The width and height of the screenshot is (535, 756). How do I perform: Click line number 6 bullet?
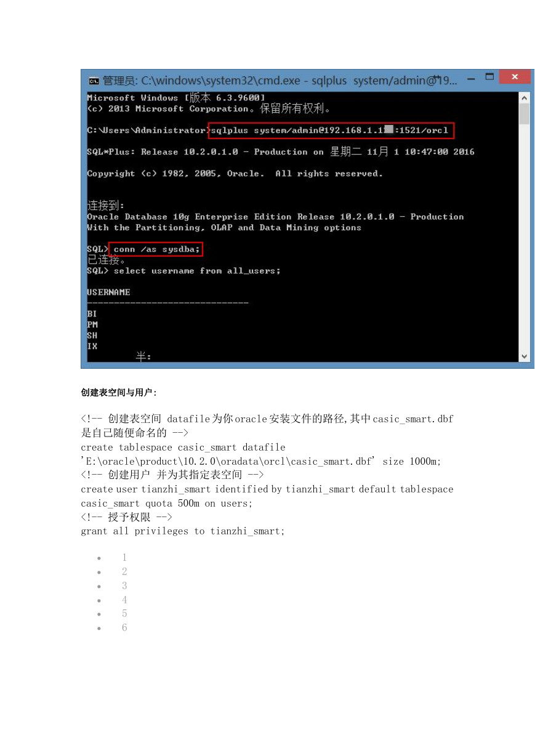point(124,628)
